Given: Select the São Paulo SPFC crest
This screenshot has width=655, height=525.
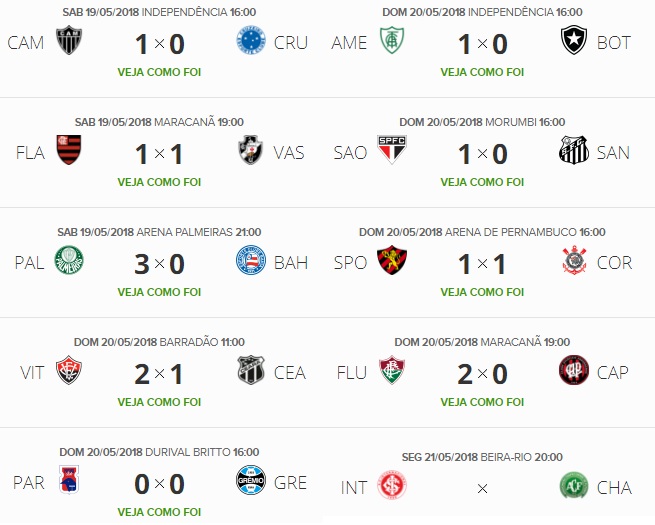Looking at the screenshot, I should point(392,150).
